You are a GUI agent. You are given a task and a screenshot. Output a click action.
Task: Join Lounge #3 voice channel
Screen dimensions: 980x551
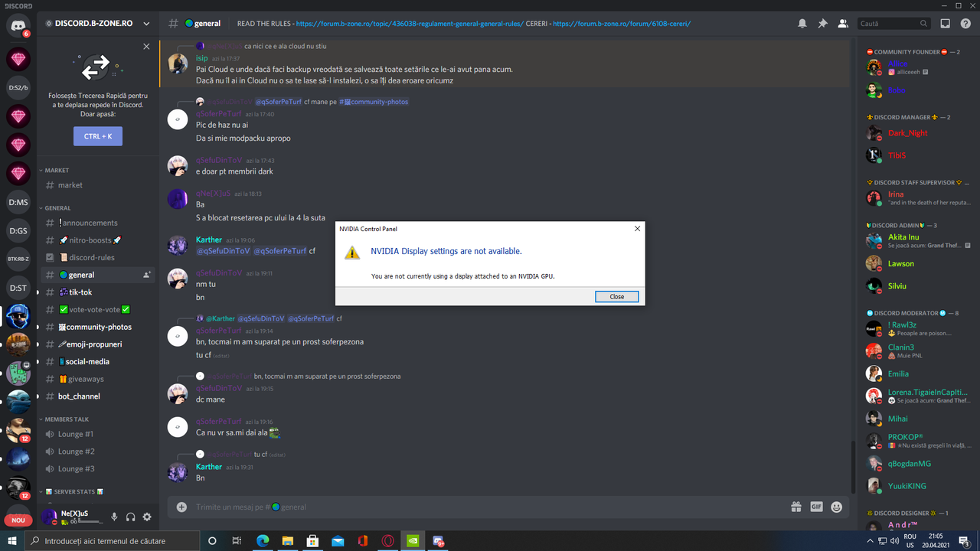98,468
